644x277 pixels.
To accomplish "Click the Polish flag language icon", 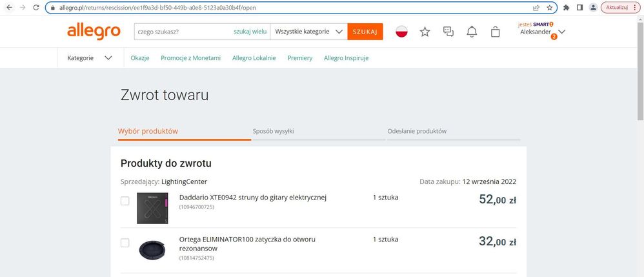I will 401,32.
